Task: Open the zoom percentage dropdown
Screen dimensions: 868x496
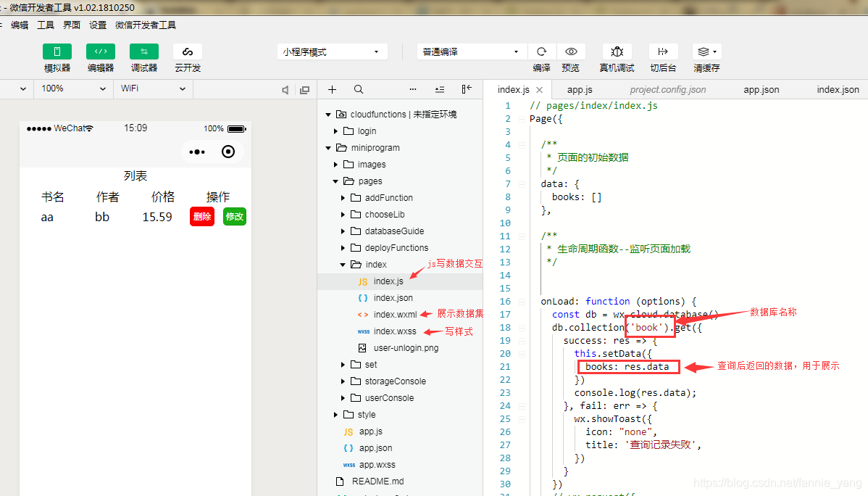Action: coord(73,88)
